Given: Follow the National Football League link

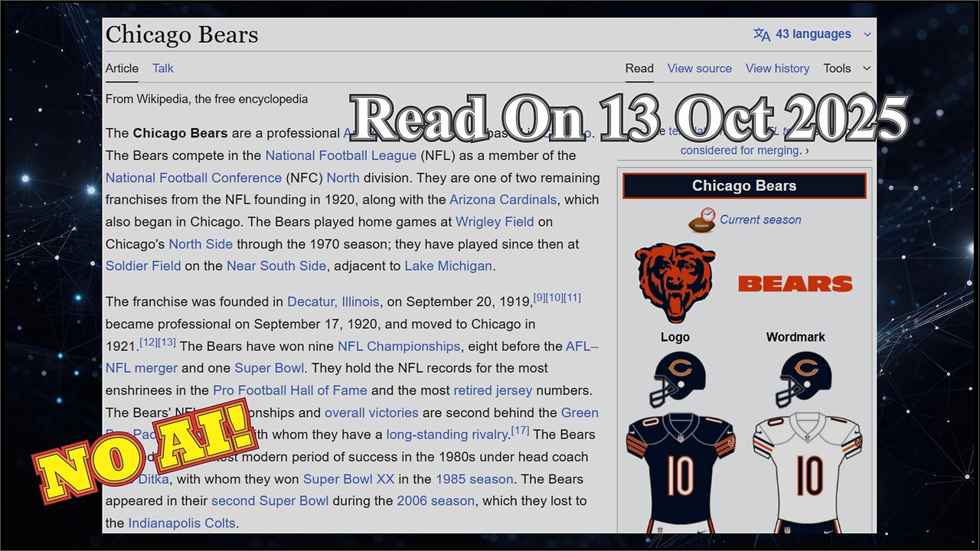Looking at the screenshot, I should [x=341, y=155].
